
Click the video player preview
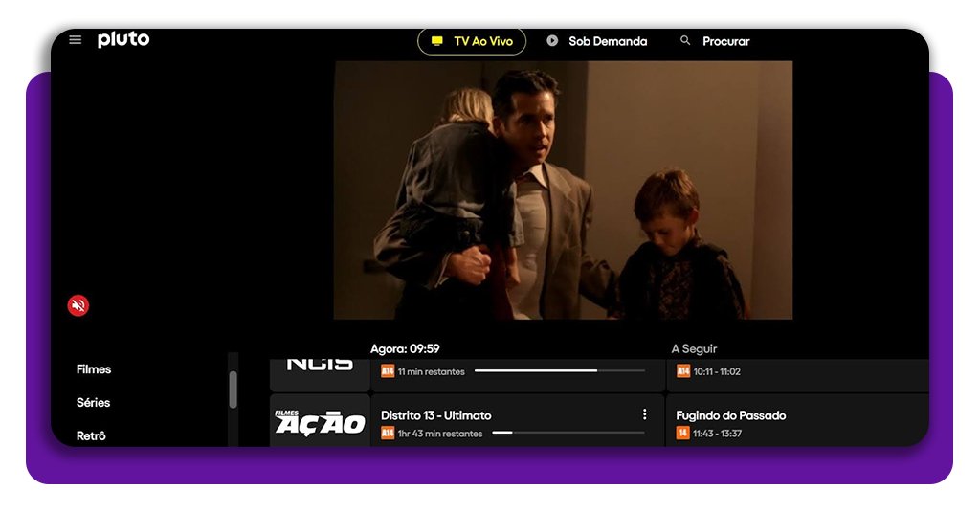pyautogui.click(x=563, y=190)
